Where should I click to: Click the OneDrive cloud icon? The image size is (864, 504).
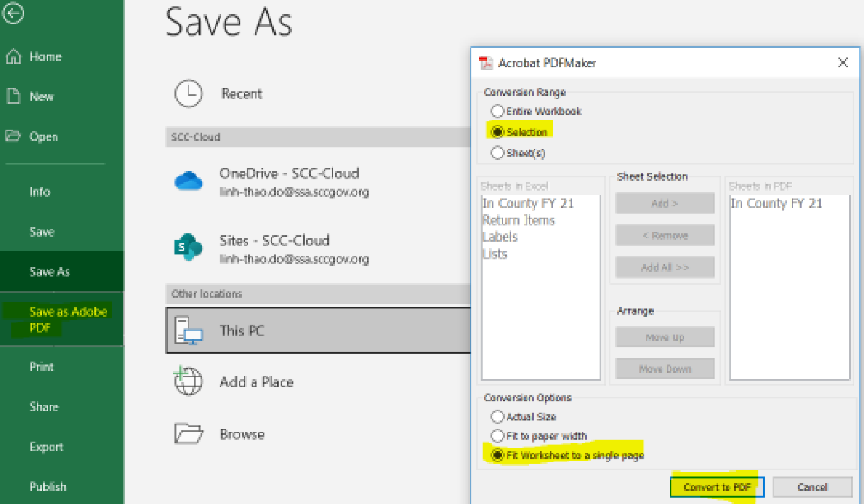point(188,181)
